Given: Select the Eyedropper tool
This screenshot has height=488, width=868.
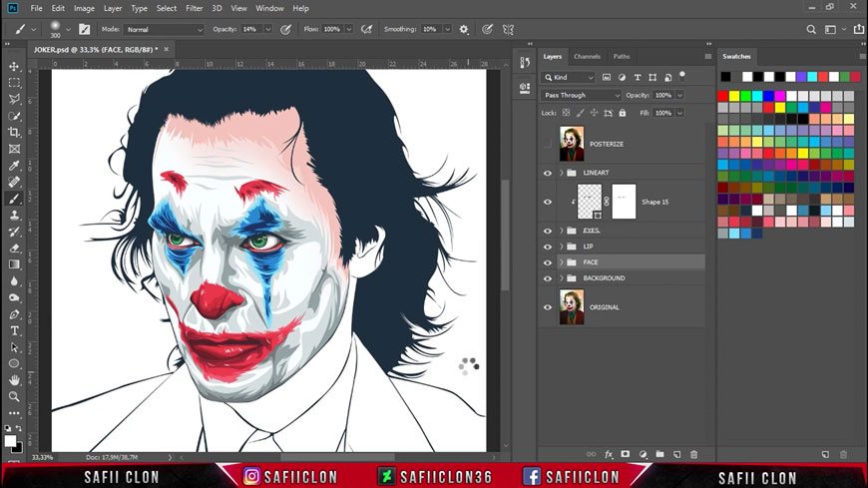Looking at the screenshot, I should pyautogui.click(x=14, y=165).
